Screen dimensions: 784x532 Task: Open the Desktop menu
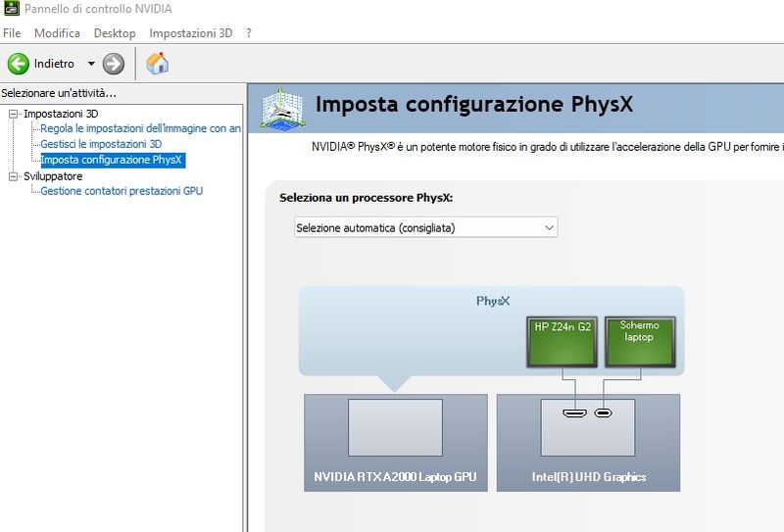115,33
